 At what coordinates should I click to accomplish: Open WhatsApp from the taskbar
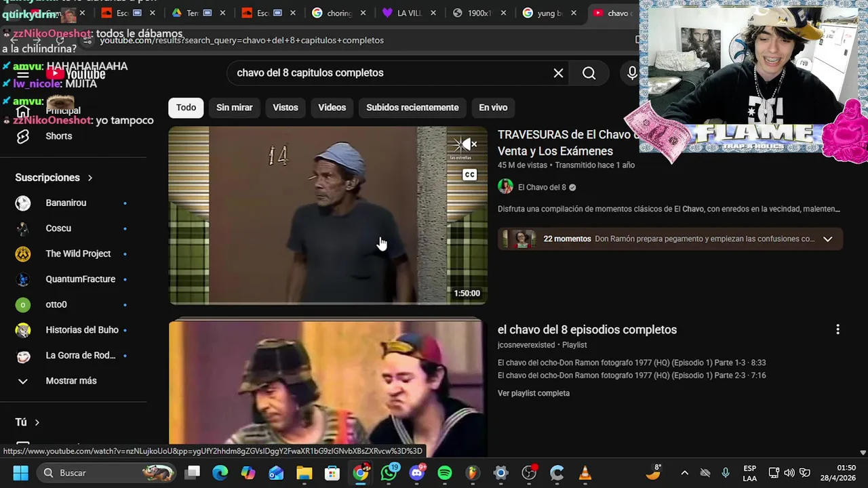[389, 473]
